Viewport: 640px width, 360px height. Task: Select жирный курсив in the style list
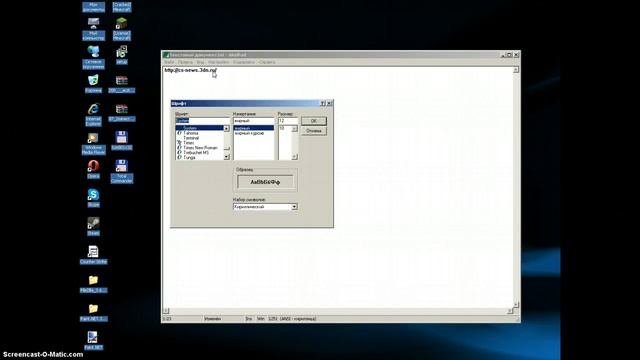249,133
